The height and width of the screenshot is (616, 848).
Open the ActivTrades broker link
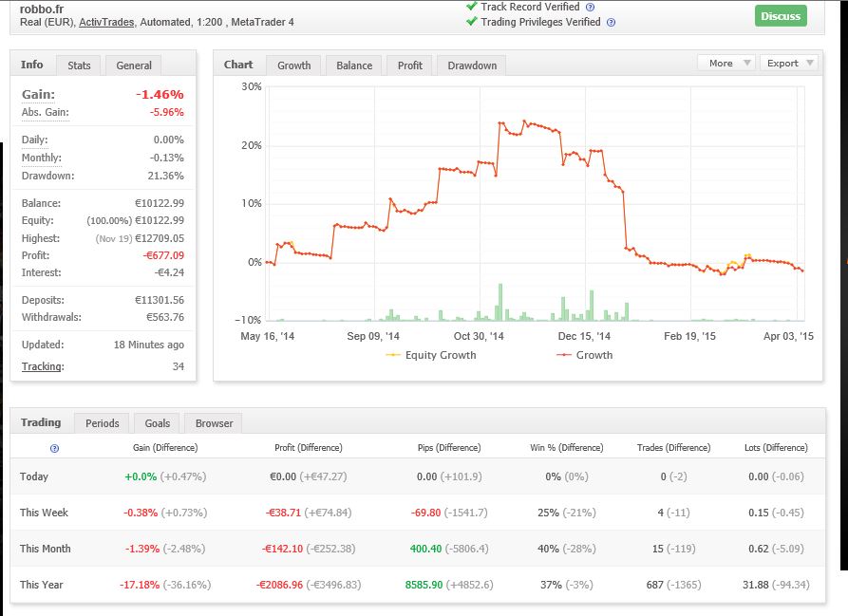106,22
